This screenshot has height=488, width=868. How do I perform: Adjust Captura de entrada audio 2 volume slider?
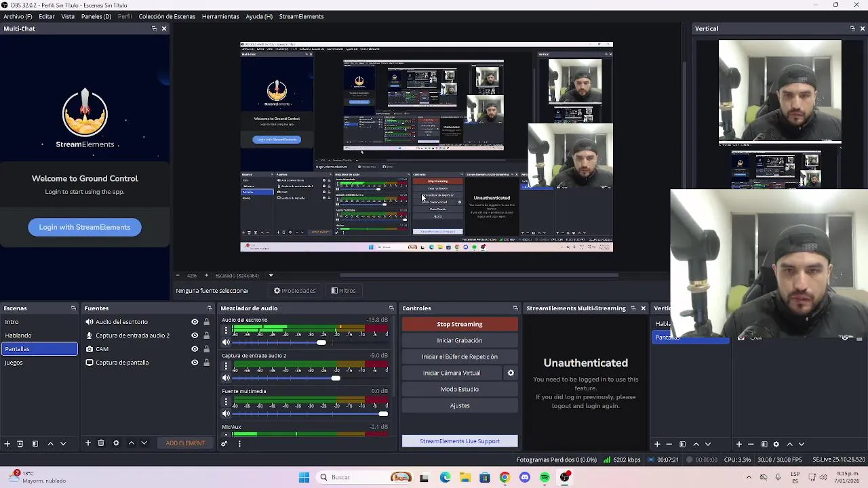[x=336, y=378]
